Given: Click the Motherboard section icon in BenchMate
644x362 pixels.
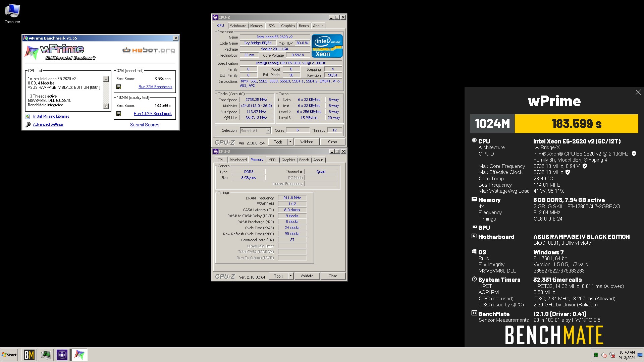Looking at the screenshot, I should pos(474,236).
